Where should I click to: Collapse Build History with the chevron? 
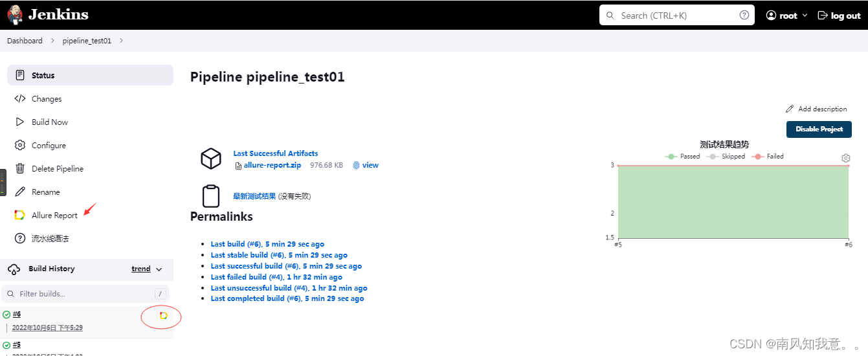(x=159, y=269)
